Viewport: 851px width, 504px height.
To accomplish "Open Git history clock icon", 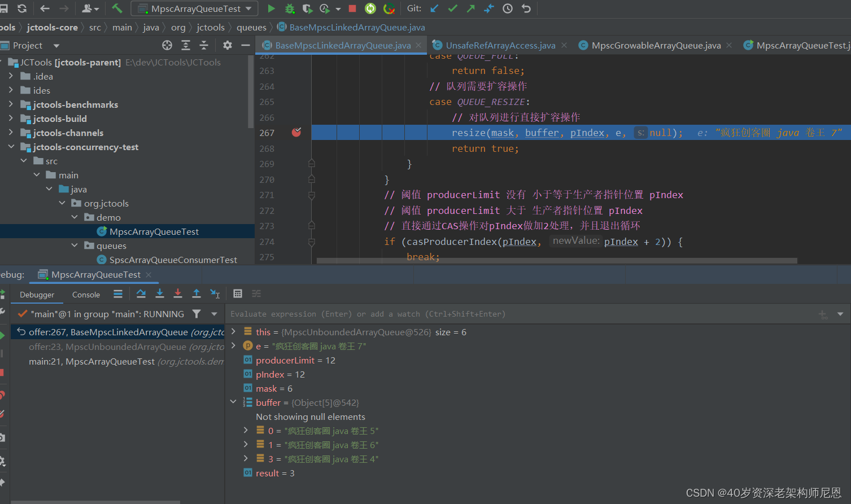I will pyautogui.click(x=508, y=8).
